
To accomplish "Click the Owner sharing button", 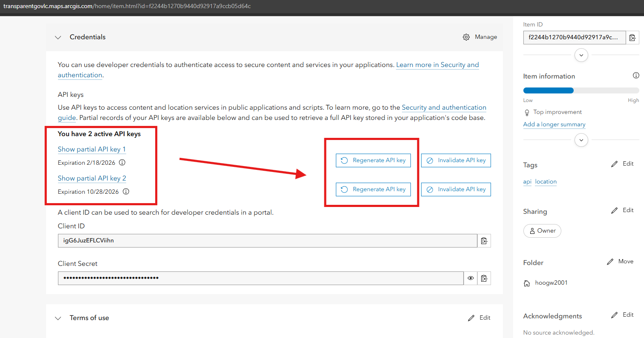I will click(x=542, y=231).
